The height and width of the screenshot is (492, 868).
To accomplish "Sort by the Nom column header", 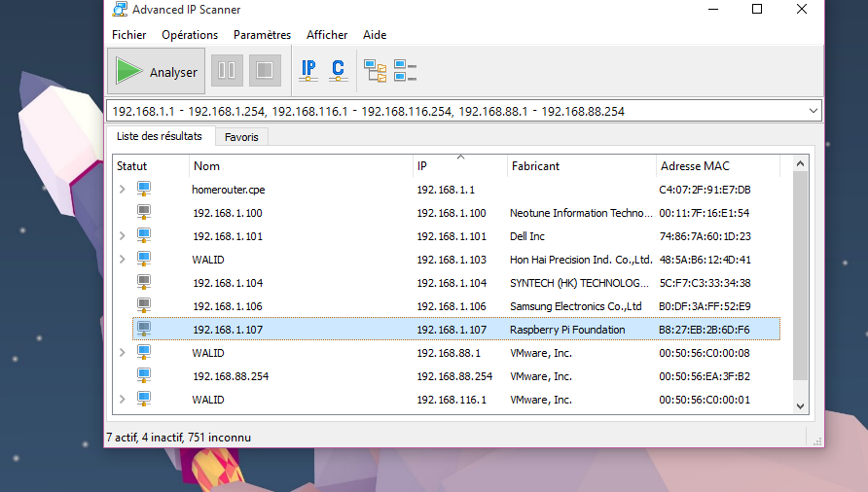I will pyautogui.click(x=301, y=166).
